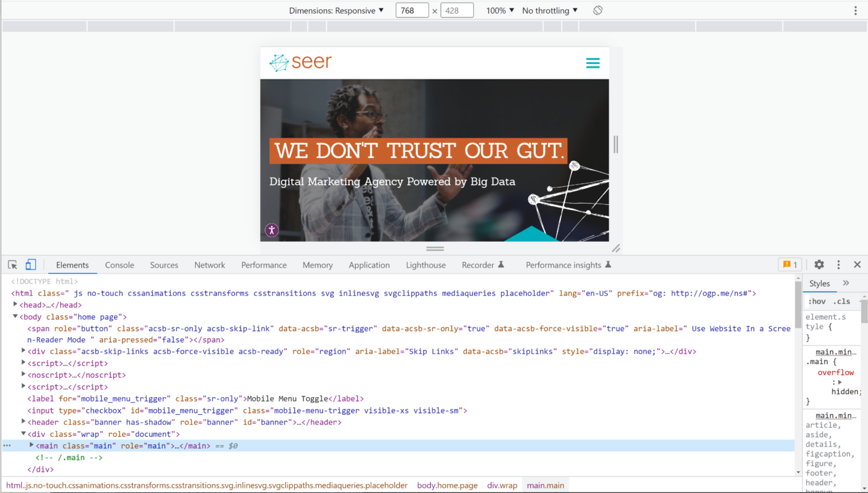Click the right-side viewport resize handle

615,144
